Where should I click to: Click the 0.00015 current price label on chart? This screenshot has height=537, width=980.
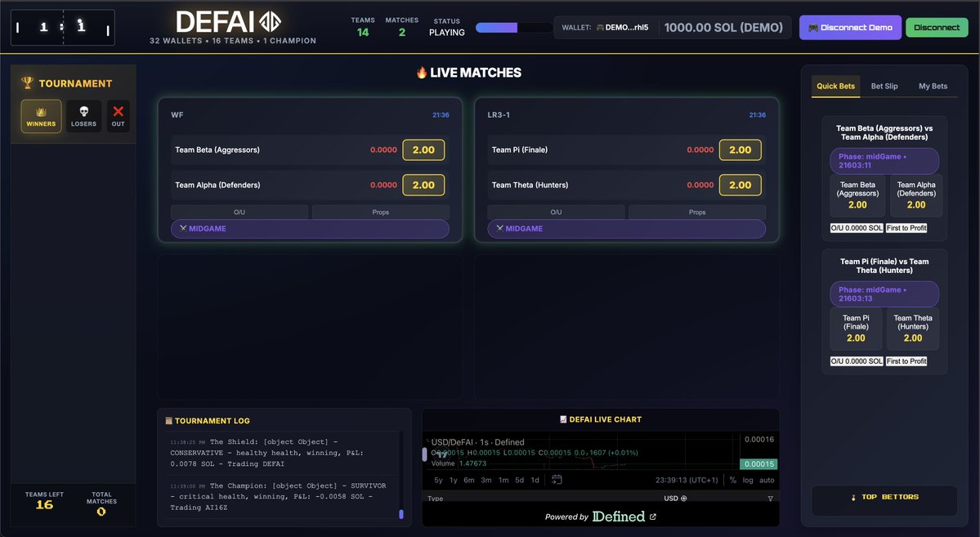tap(758, 464)
